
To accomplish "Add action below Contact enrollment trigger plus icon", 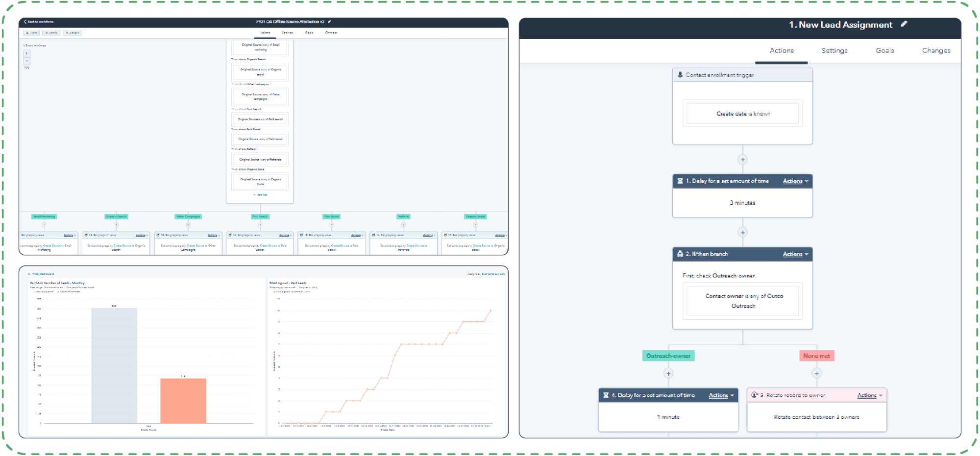I will point(743,160).
